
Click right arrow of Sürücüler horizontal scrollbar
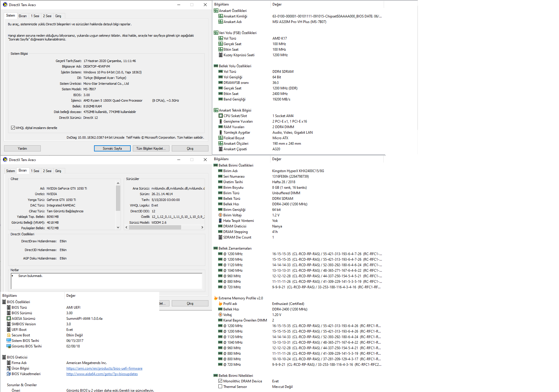click(202, 227)
